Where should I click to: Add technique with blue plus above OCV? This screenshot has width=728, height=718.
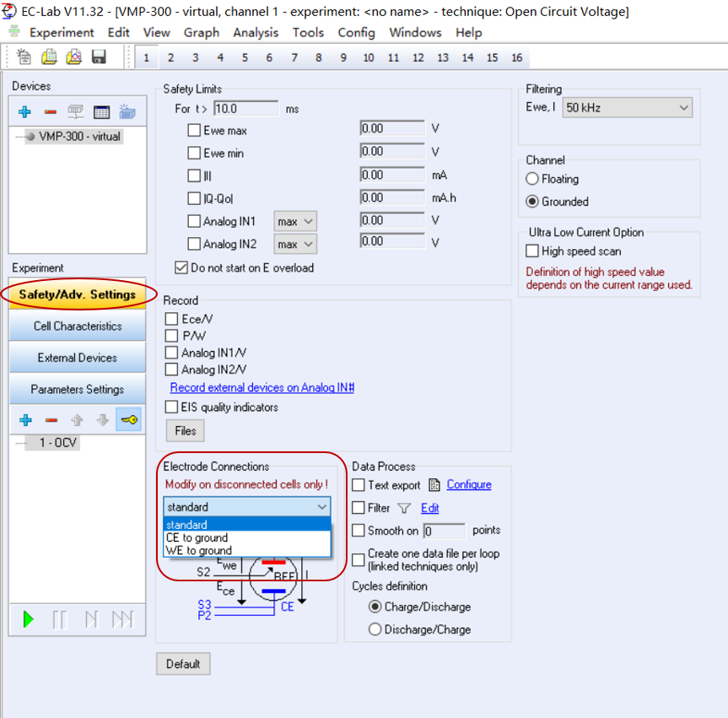(25, 420)
